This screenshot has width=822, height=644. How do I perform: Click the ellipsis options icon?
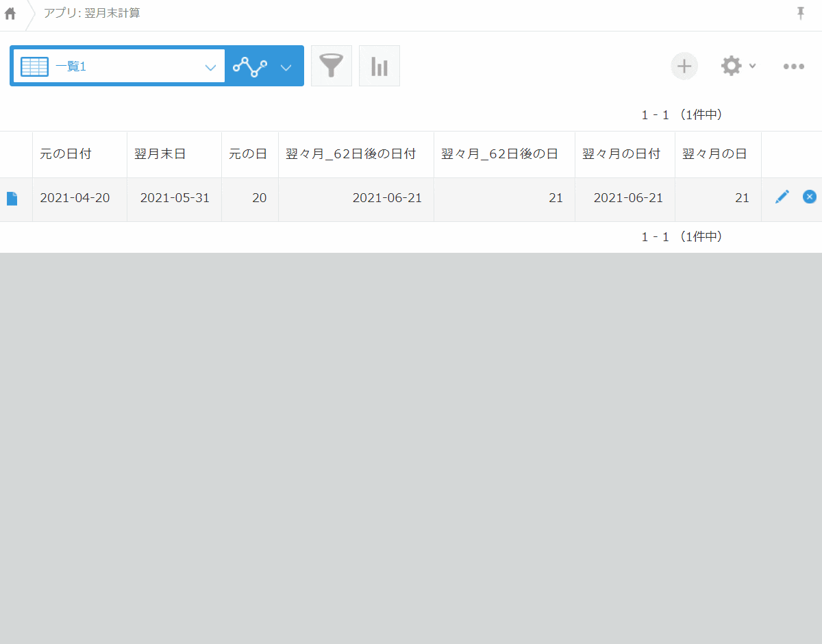click(x=794, y=66)
